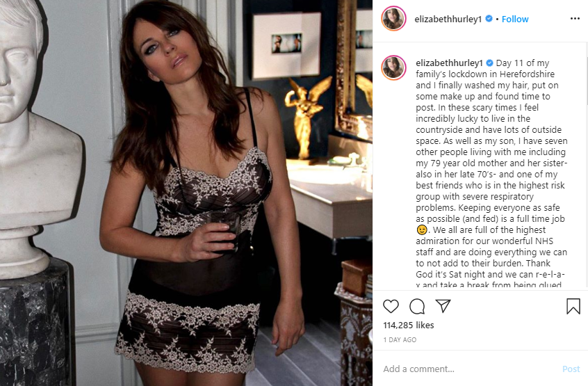Image resolution: width=588 pixels, height=386 pixels.
Task: Open the 1 DAY AGO timestamp link
Action: [x=400, y=340]
